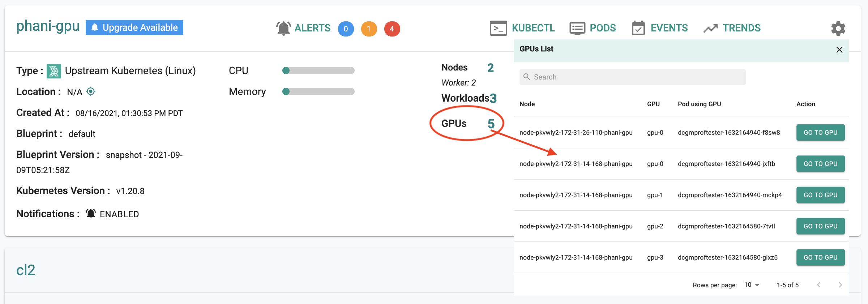Open the KUBECTL tab
This screenshot has height=304, width=868.
coord(533,28)
